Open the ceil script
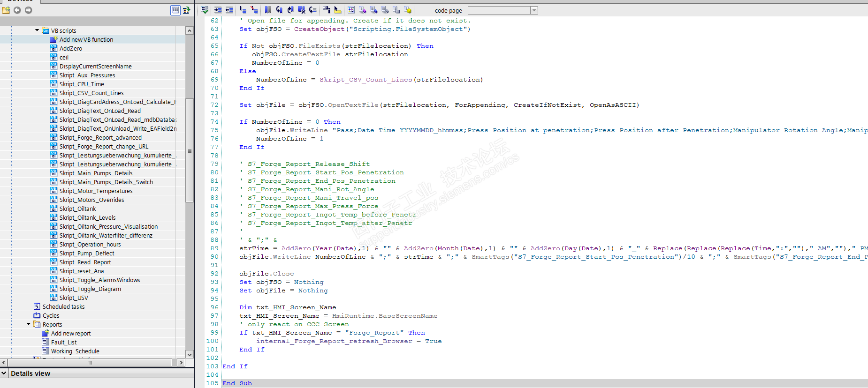The height and width of the screenshot is (388, 868). point(64,58)
